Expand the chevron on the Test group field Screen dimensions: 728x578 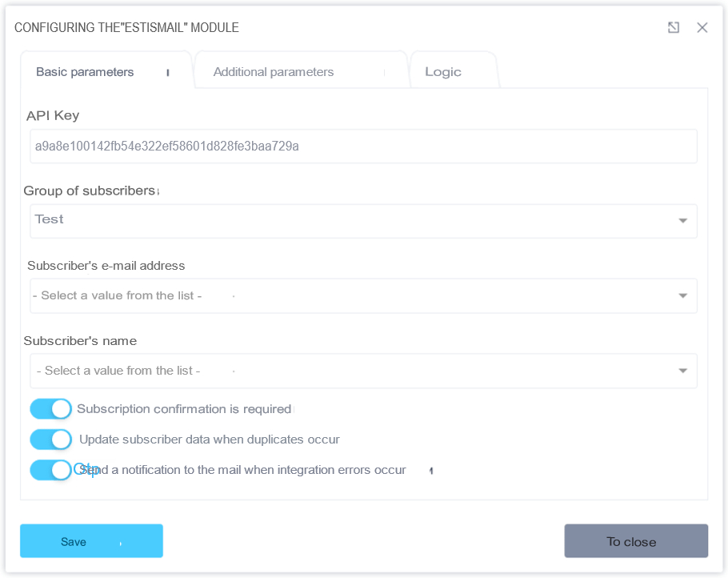click(x=684, y=221)
